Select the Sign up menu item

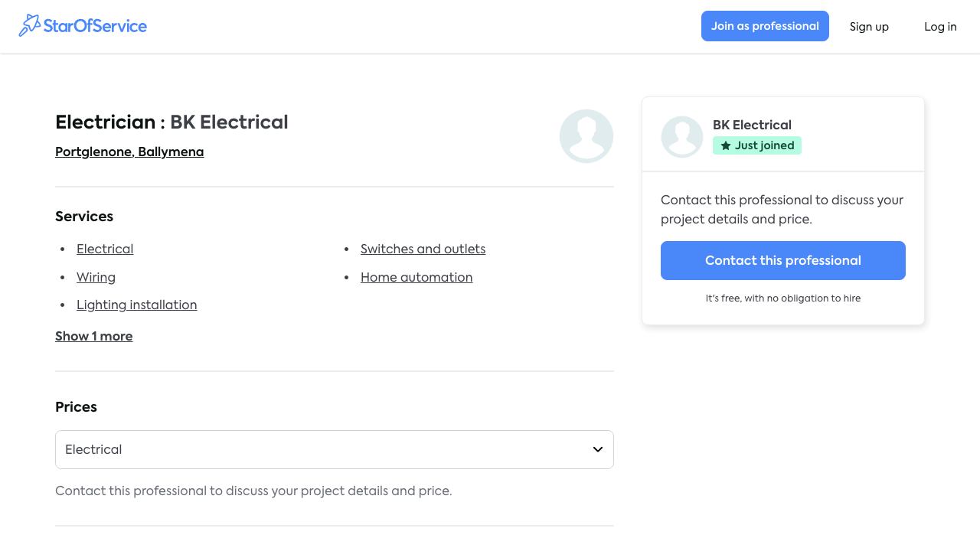[x=869, y=26]
